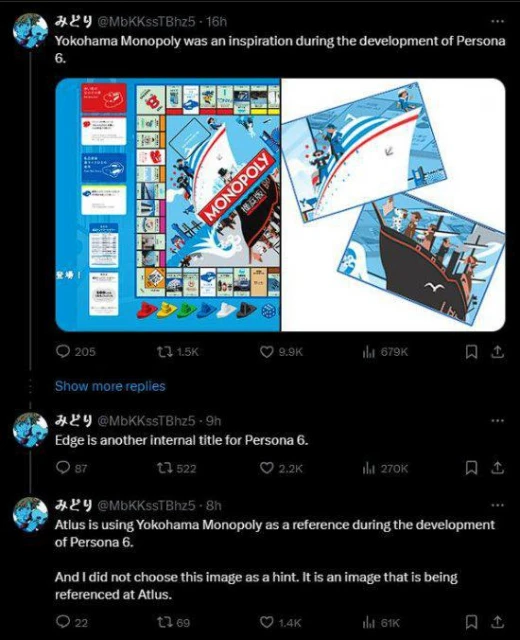Show more replies link
This screenshot has height=640, width=520.
point(110,386)
